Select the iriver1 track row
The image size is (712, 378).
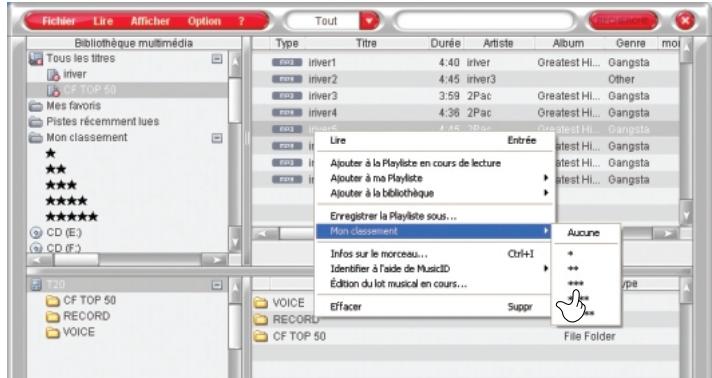tap(465, 63)
